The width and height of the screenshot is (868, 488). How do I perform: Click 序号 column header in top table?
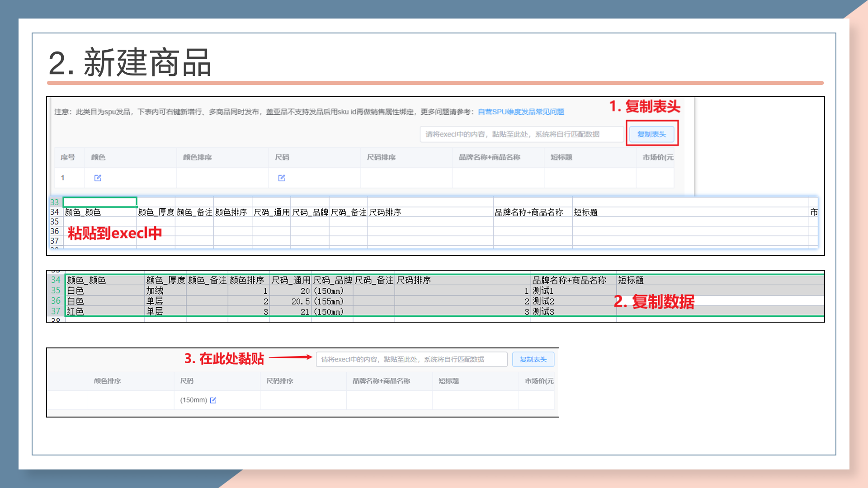(68, 157)
